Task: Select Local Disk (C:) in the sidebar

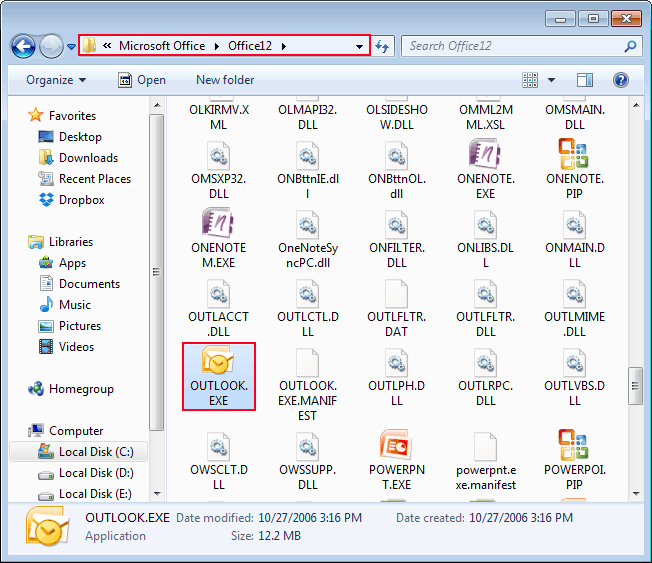Action: [79, 452]
